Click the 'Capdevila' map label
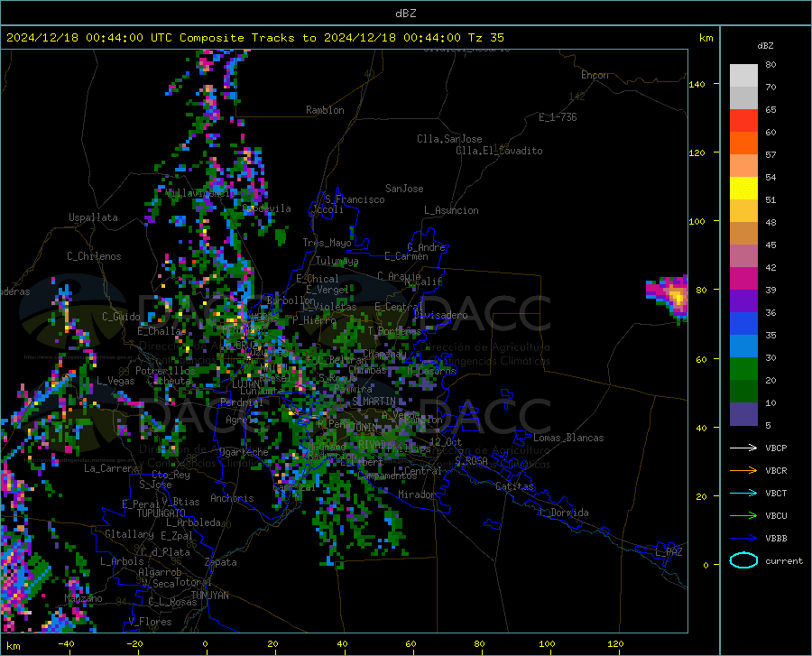This screenshot has width=812, height=656. click(267, 208)
